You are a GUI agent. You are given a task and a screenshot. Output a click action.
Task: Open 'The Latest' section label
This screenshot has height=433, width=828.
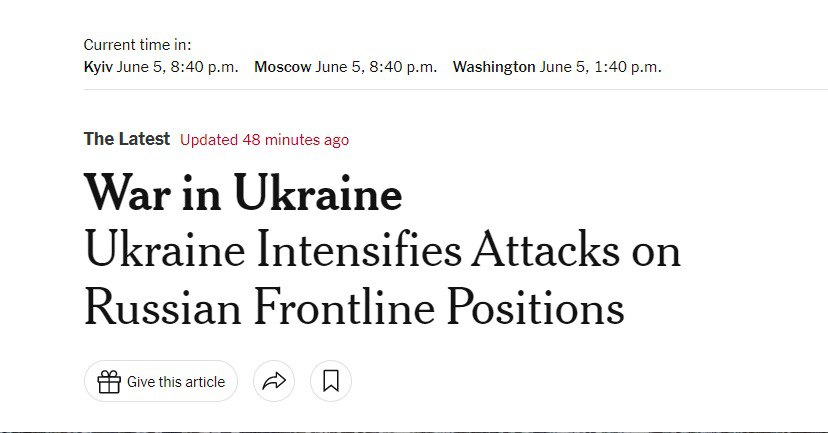[127, 139]
